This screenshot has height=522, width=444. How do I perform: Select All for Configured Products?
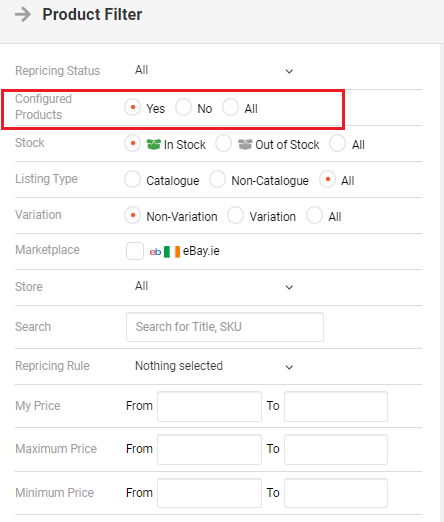(x=231, y=108)
